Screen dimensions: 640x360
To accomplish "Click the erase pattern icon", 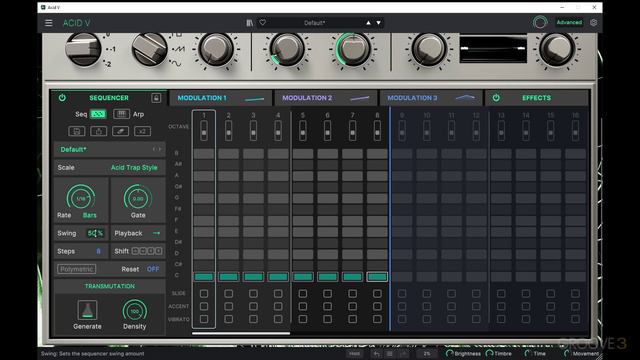I will (x=120, y=131).
